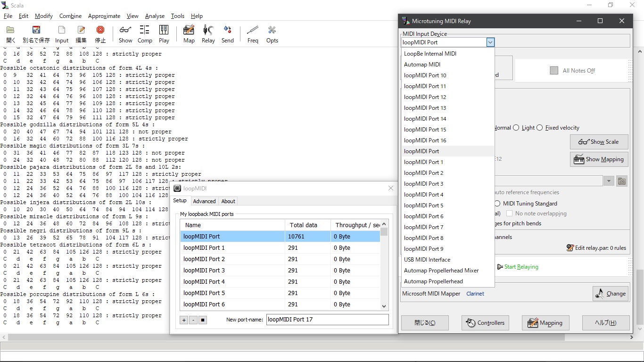This screenshot has height=362, width=644.
Task: Click the Show Mapping button
Action: (599, 159)
